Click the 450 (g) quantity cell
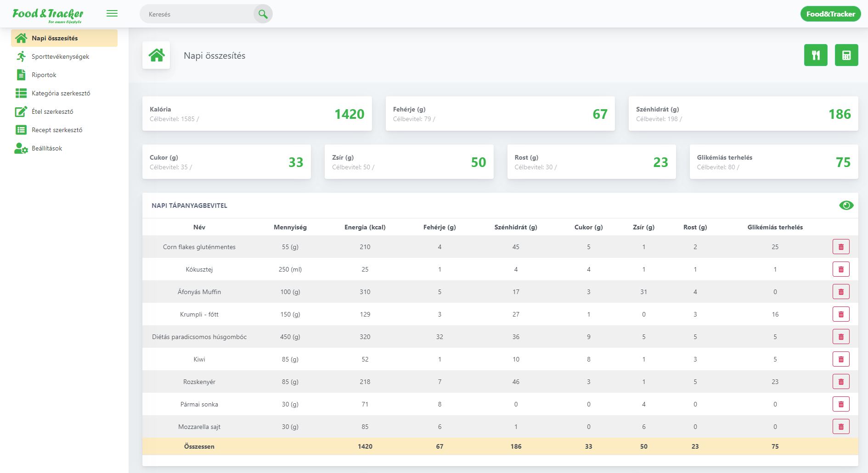This screenshot has height=473, width=868. tap(290, 337)
